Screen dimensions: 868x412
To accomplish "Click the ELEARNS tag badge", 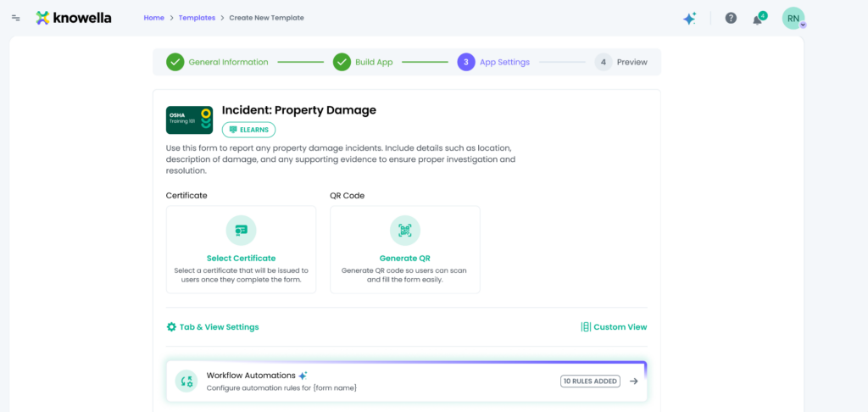I will pos(248,130).
